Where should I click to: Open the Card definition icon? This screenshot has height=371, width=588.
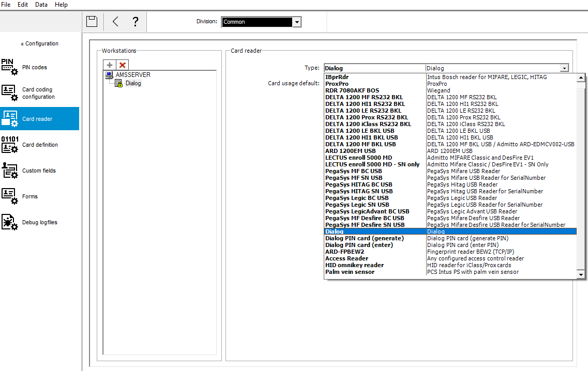10,145
